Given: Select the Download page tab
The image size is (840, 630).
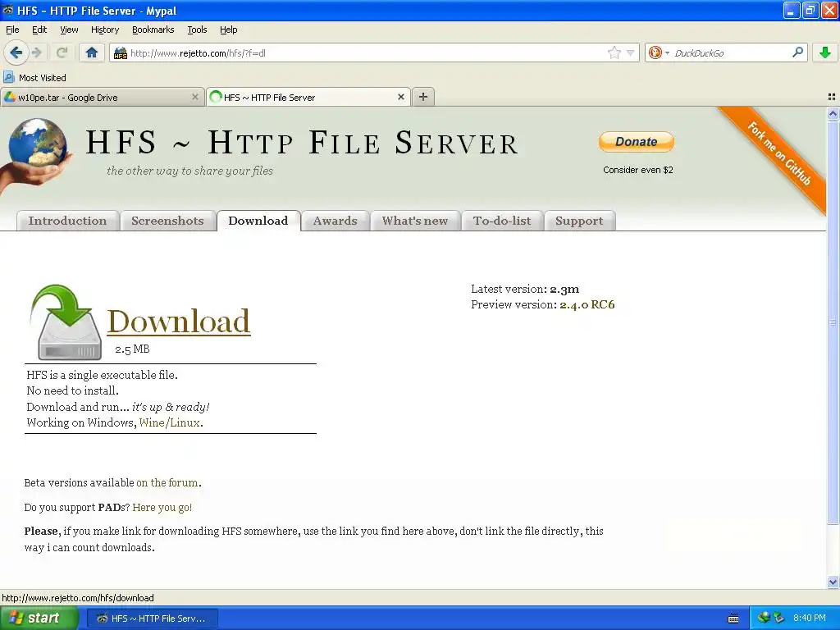Looking at the screenshot, I should [x=258, y=221].
